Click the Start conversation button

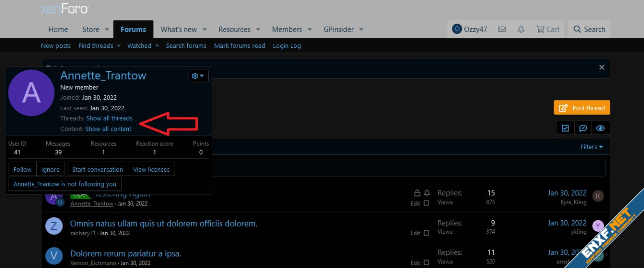point(98,170)
